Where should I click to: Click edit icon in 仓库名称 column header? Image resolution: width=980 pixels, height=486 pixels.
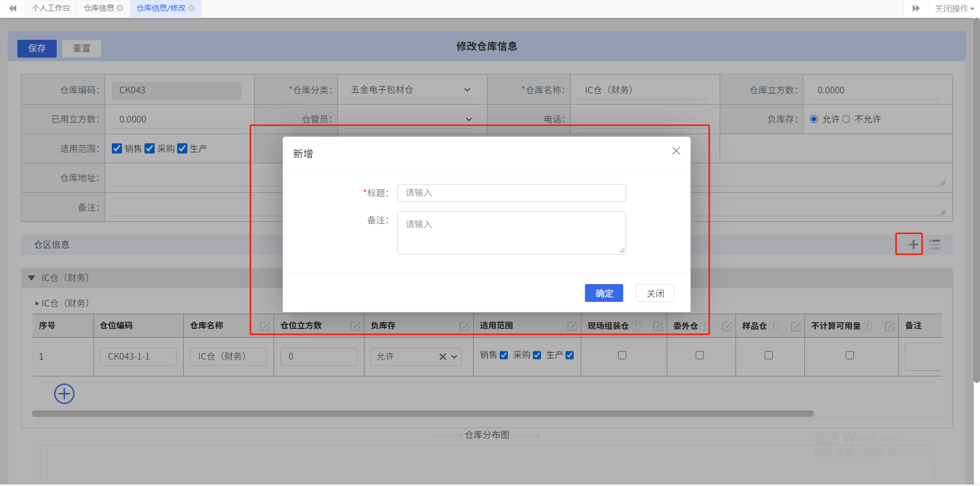(x=265, y=326)
